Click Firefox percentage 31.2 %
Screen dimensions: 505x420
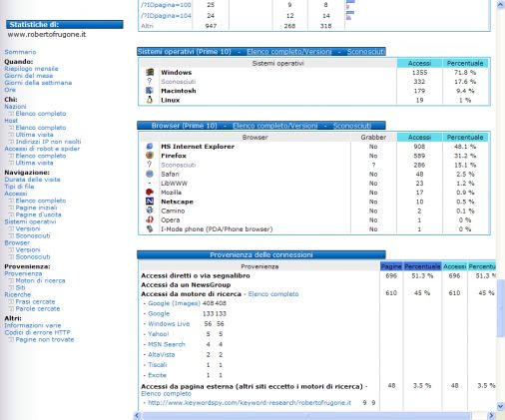click(x=465, y=156)
